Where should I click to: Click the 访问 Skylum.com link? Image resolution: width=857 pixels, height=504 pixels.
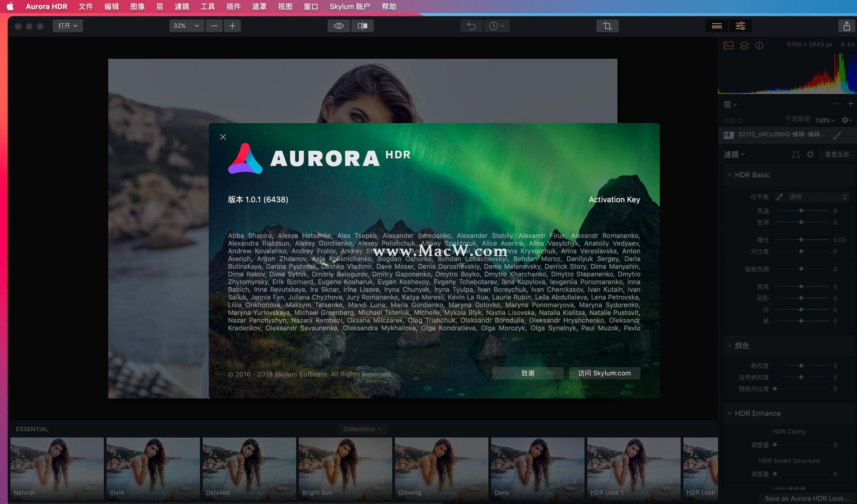click(603, 374)
